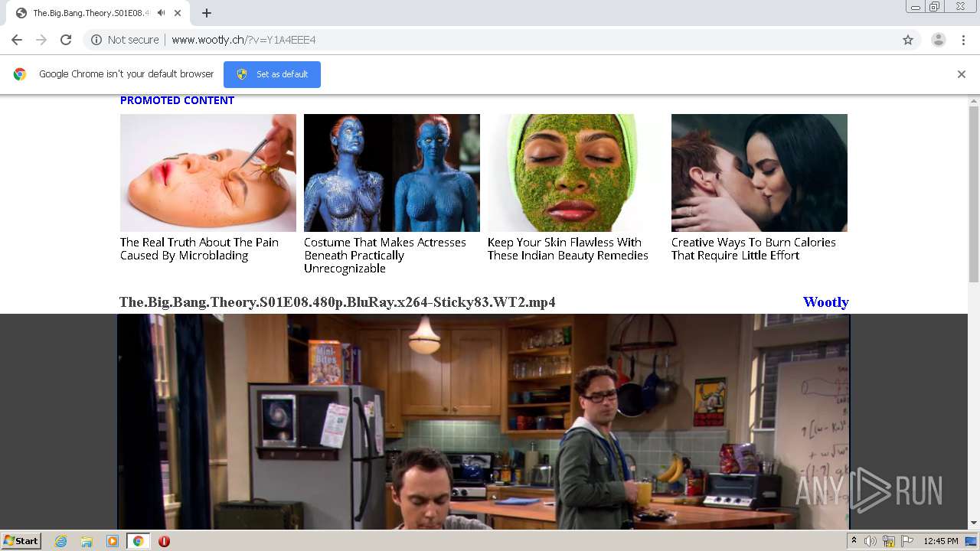
Task: Dismiss the default browser infobar
Action: click(x=962, y=74)
